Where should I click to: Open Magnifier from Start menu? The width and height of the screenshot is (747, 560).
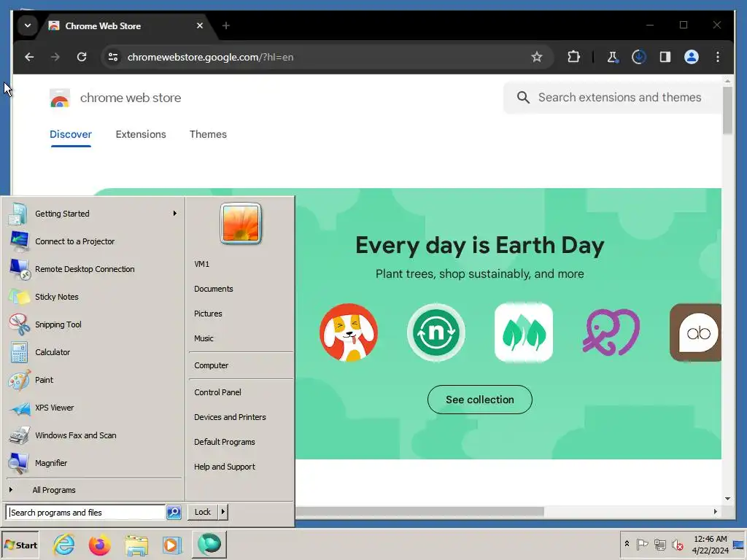(x=93, y=463)
